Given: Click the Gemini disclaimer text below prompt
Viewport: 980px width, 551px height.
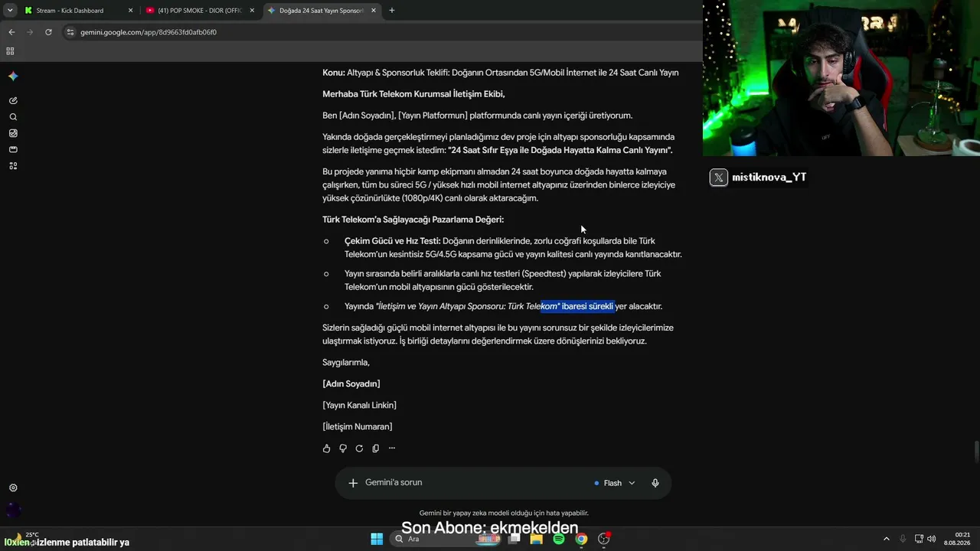Looking at the screenshot, I should (x=504, y=513).
